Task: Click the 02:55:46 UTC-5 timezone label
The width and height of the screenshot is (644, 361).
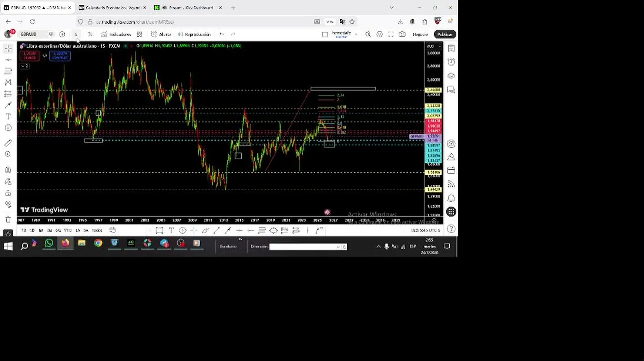Action: coord(425,230)
